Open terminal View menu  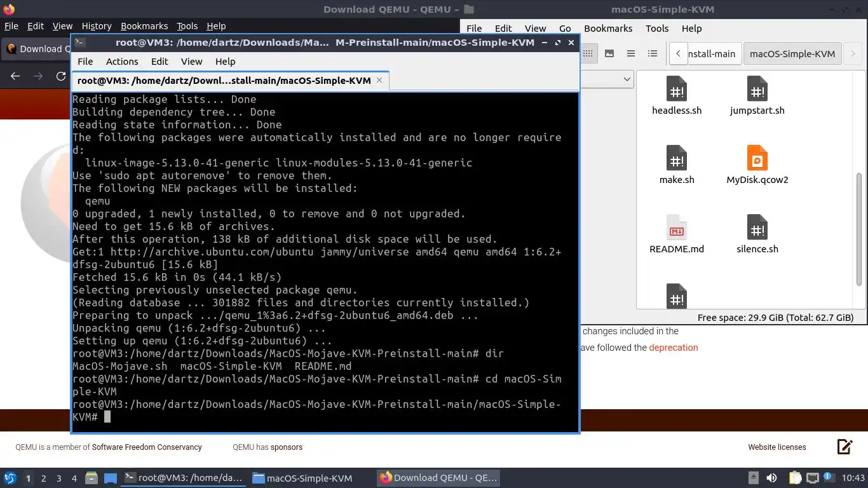click(191, 62)
